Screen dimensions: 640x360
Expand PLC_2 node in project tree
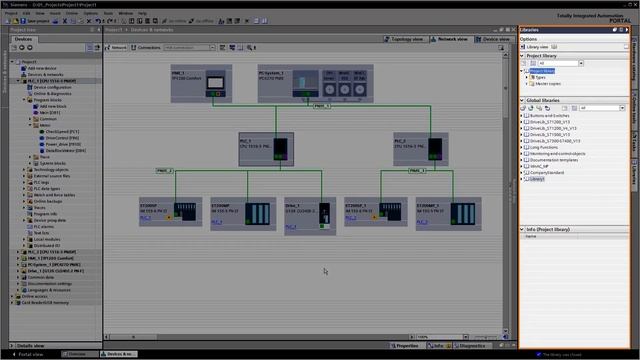tap(18, 252)
